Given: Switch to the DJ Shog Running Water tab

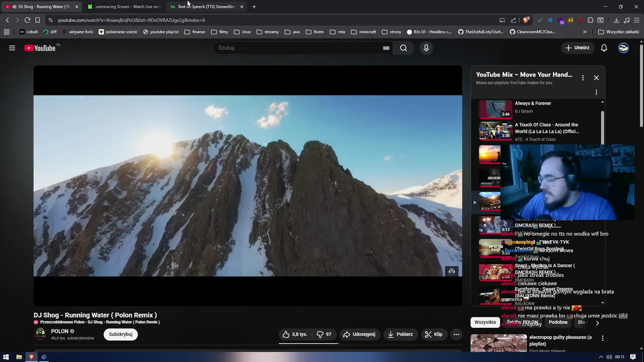Looking at the screenshot, I should (x=40, y=7).
